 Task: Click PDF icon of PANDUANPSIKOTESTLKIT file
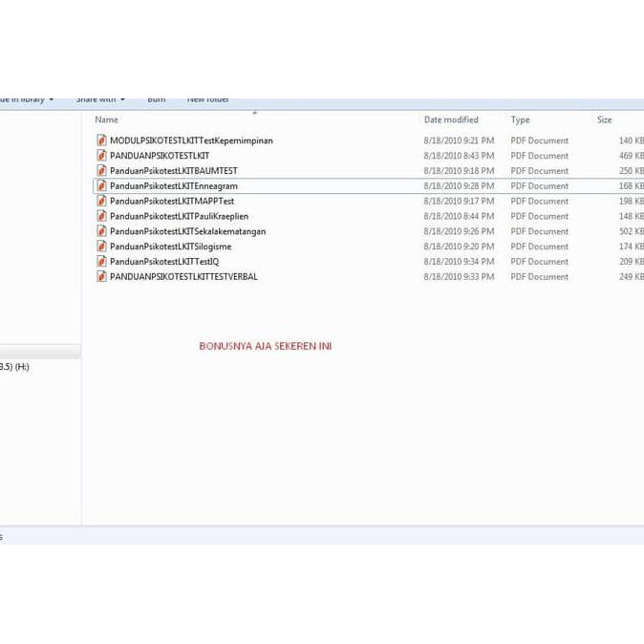pos(101,156)
